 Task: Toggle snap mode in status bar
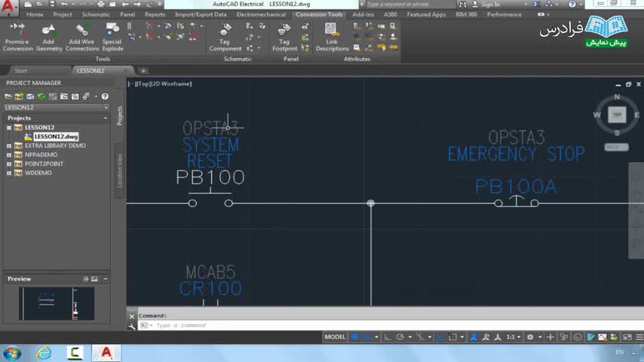(366, 337)
